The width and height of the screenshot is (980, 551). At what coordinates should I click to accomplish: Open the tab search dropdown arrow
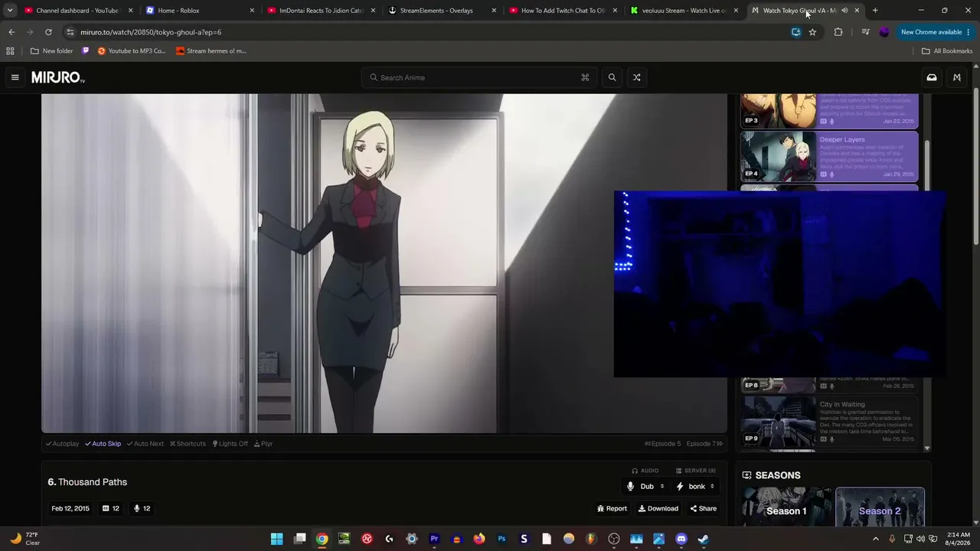click(10, 11)
